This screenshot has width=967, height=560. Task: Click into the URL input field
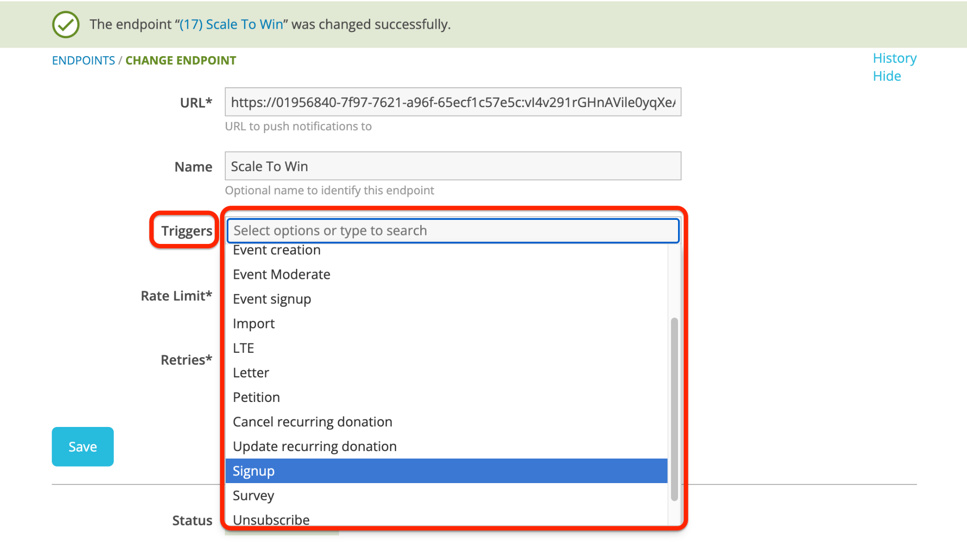(453, 102)
